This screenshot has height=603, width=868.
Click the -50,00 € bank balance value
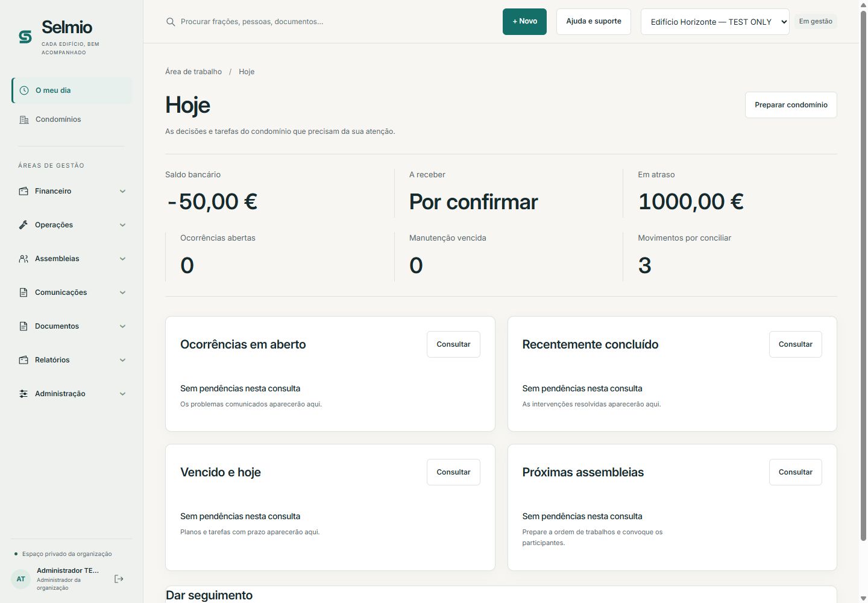pos(212,201)
